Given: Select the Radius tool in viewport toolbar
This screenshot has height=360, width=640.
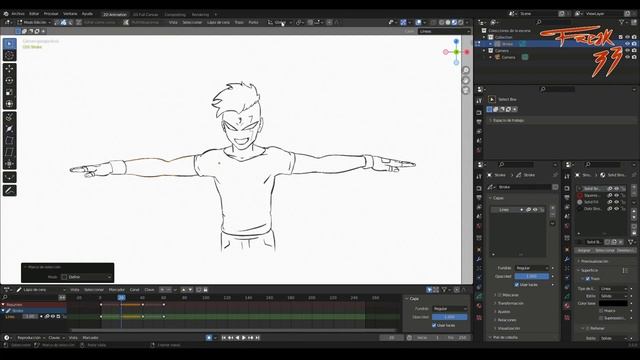Looking at the screenshot, I should (9, 129).
